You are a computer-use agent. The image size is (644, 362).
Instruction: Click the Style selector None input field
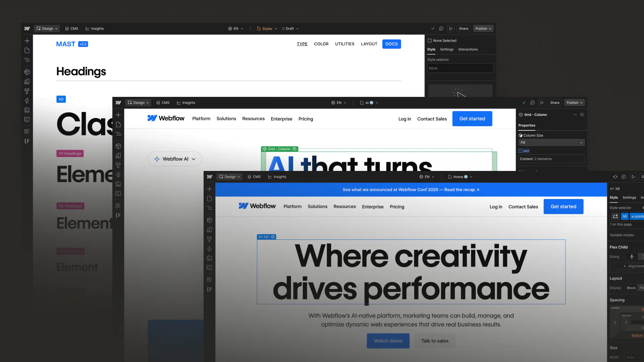pyautogui.click(x=460, y=68)
